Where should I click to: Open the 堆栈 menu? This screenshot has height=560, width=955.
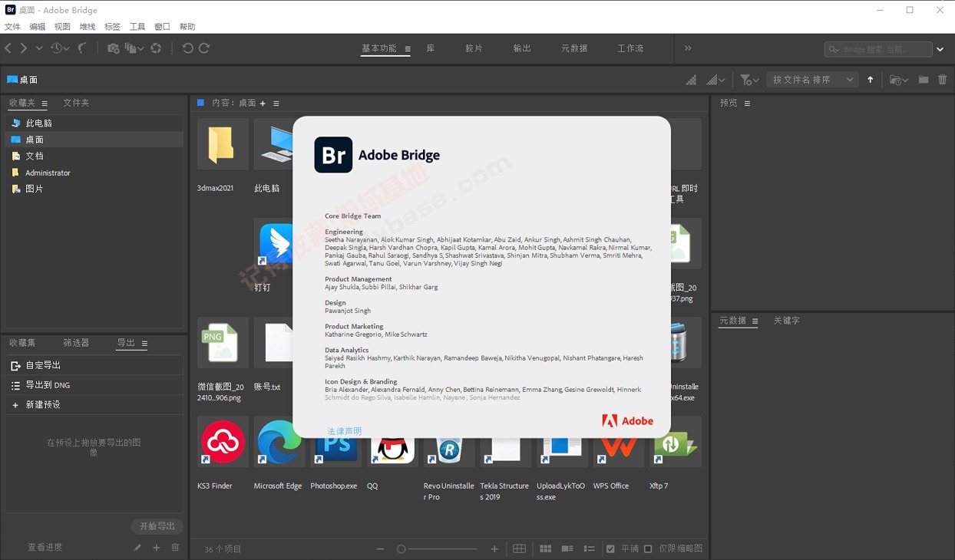(x=88, y=27)
